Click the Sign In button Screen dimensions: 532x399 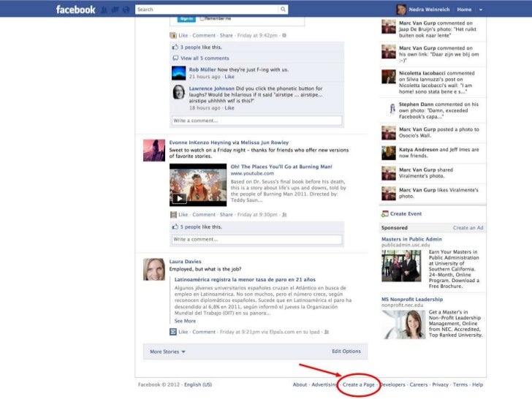pyautogui.click(x=186, y=19)
